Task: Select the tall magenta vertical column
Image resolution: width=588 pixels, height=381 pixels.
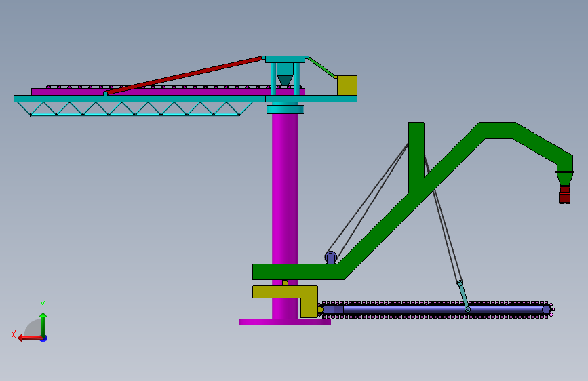Action: tap(285, 188)
